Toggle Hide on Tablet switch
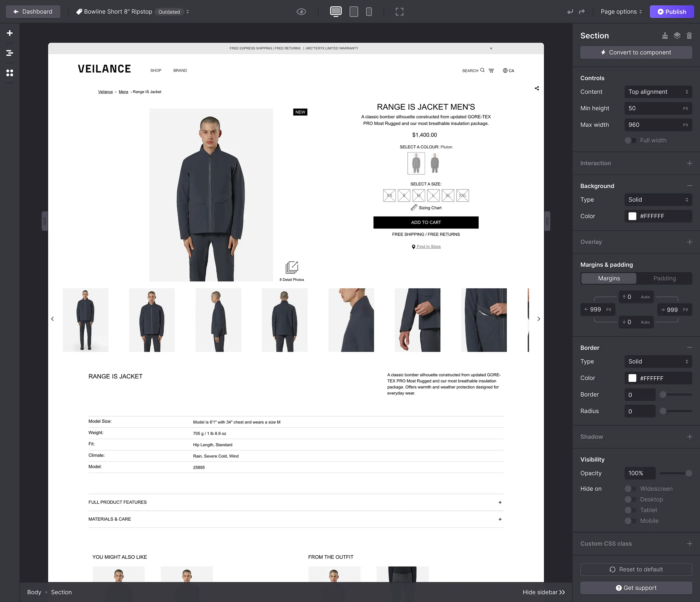The height and width of the screenshot is (602, 700). point(630,510)
